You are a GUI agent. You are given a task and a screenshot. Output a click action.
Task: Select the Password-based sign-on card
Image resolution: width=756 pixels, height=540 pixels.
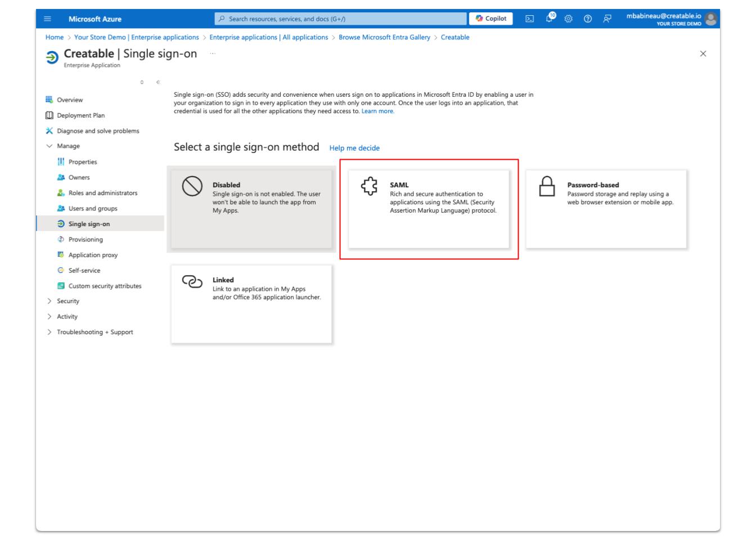click(x=606, y=209)
